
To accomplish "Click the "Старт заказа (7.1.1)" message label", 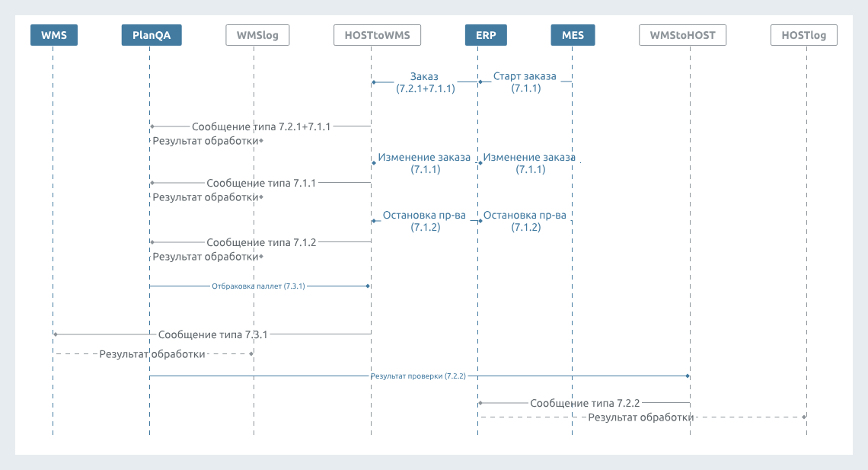I will (525, 82).
